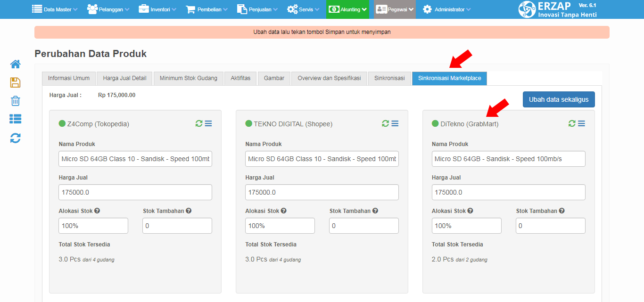Viewport: 644px width, 302px height.
Task: Edit Nama Produk field in GrabMart card
Action: coord(509,159)
